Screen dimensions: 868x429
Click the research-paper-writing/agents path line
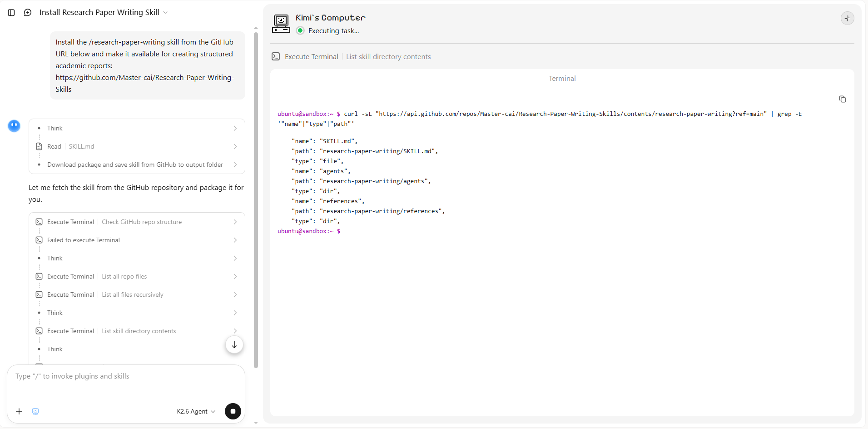[361, 181]
